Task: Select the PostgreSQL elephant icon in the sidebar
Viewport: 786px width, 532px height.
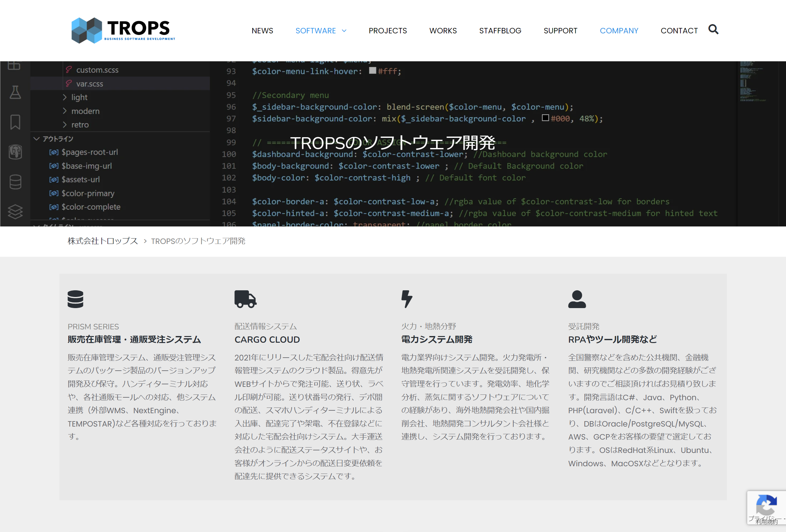Action: click(x=15, y=152)
